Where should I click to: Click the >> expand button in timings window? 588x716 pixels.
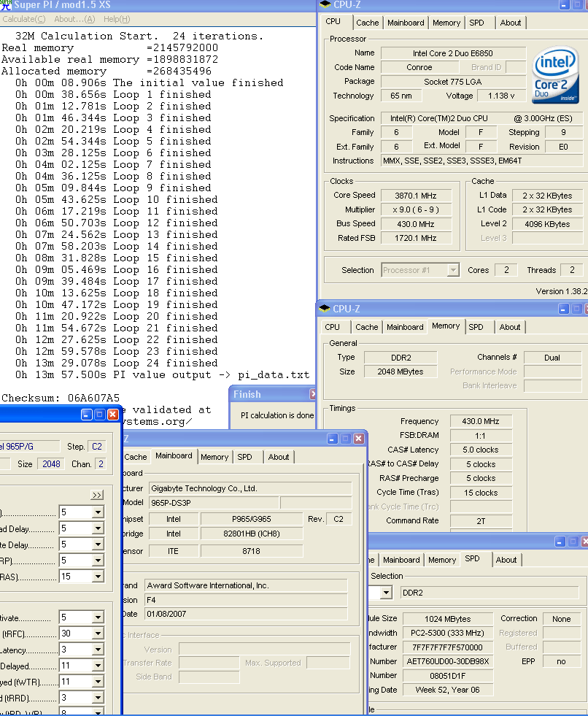97,495
